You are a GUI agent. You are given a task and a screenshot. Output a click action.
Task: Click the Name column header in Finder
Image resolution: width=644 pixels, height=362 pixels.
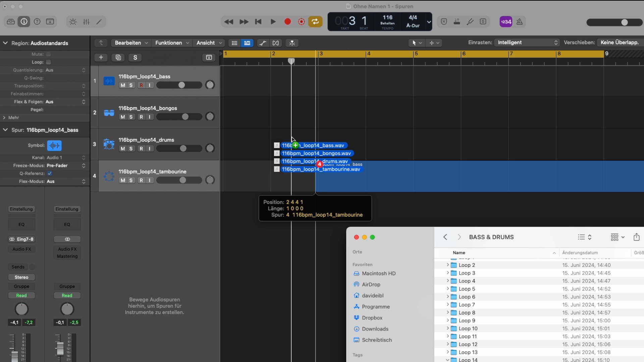pos(459,253)
